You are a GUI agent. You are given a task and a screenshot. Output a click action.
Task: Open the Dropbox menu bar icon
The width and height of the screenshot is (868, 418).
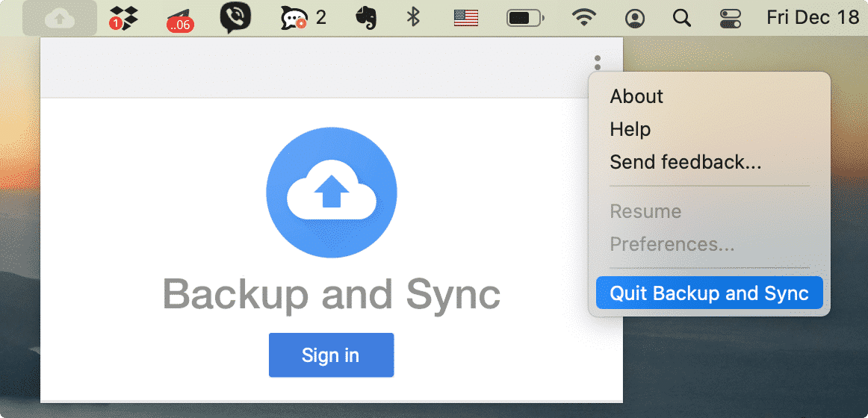coord(123,18)
